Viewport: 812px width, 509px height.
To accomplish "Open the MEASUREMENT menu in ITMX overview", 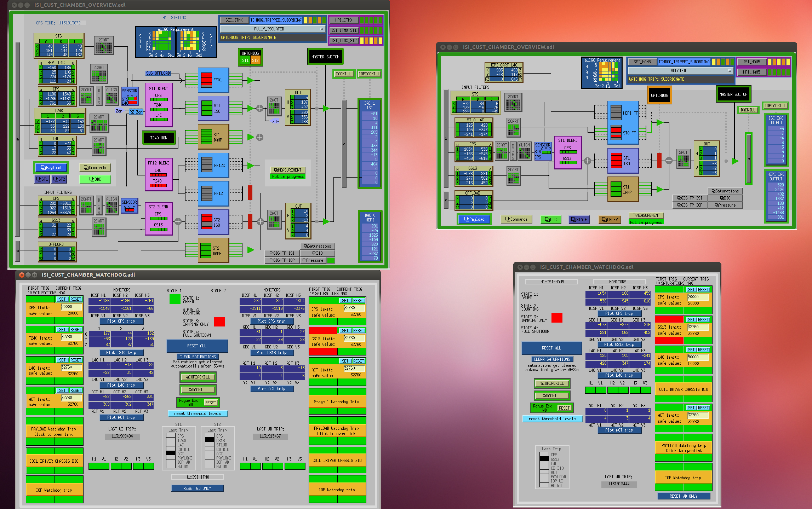I will (x=288, y=170).
